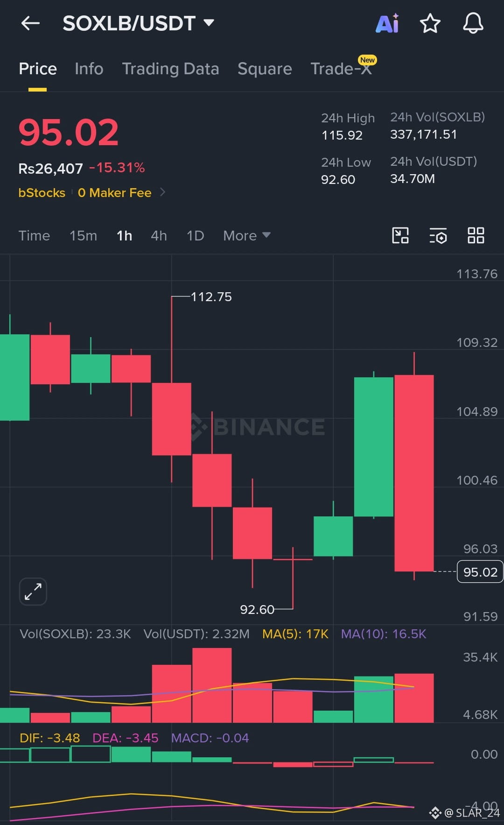The width and height of the screenshot is (504, 825).
Task: Expand the 0 Maker Fee chevron
Action: (162, 192)
